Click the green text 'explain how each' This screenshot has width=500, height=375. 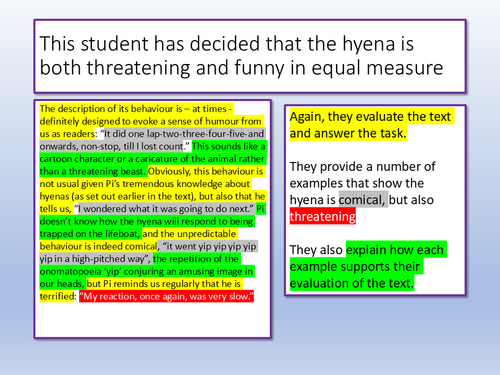pos(395,250)
